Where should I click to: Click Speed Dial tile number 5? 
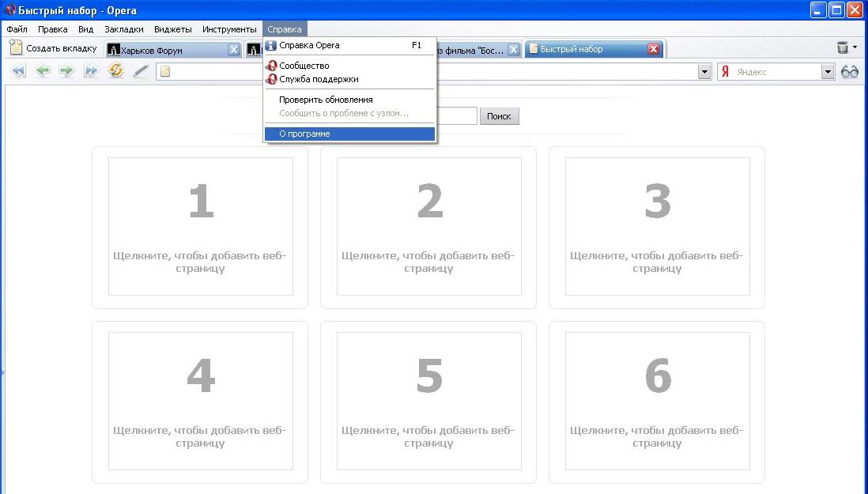coord(428,401)
